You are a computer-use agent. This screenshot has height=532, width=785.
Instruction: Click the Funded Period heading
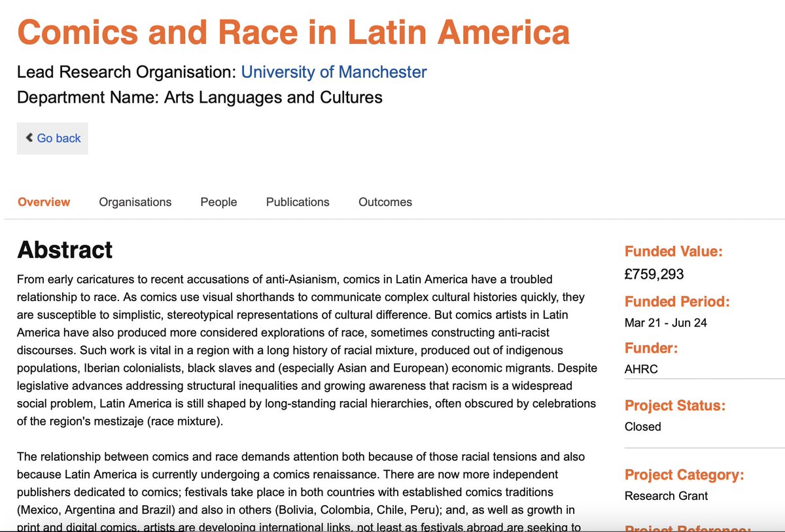coord(677,302)
